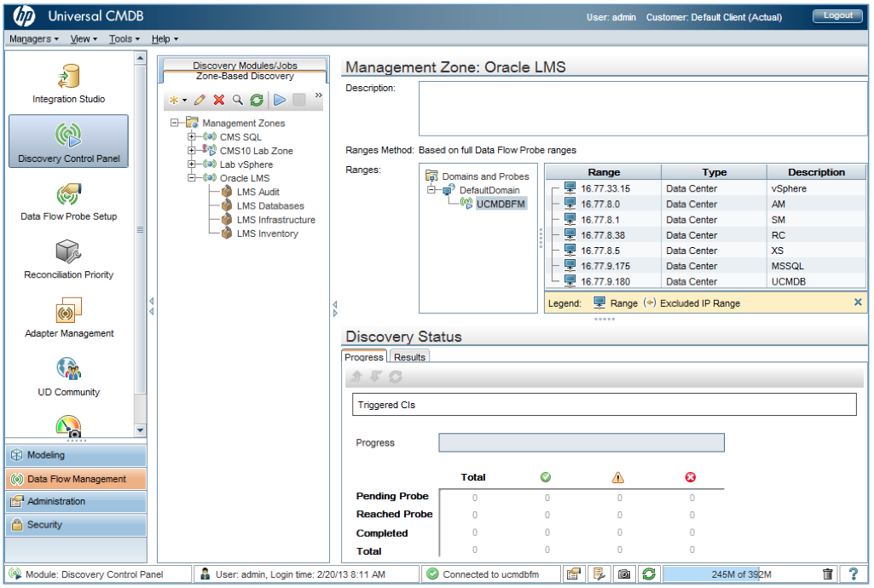
Task: Click the Triggered CIs field
Action: point(605,405)
